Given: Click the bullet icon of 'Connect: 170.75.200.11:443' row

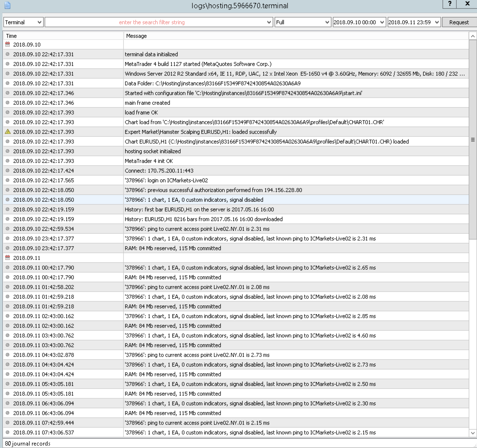Looking at the screenshot, I should coord(8,170).
